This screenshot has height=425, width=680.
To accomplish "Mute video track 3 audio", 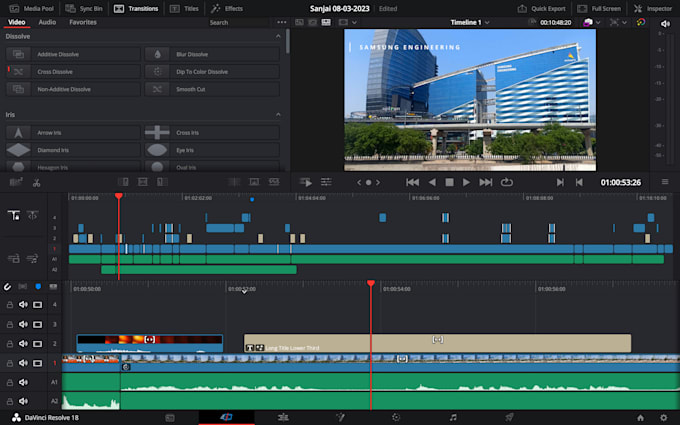I will tap(23, 324).
